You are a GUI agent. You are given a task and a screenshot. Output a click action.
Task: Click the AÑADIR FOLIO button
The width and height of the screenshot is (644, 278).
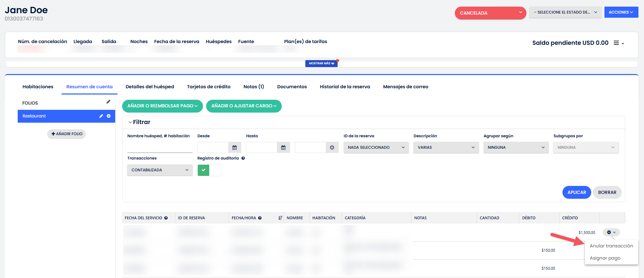tap(67, 134)
